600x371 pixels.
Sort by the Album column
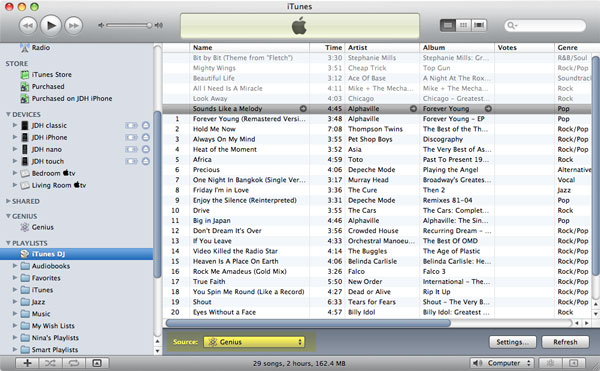tap(457, 47)
